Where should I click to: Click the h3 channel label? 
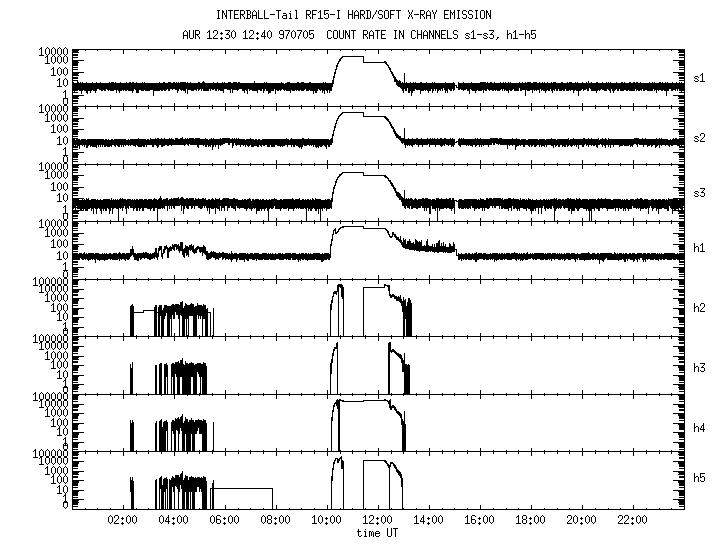(x=699, y=368)
